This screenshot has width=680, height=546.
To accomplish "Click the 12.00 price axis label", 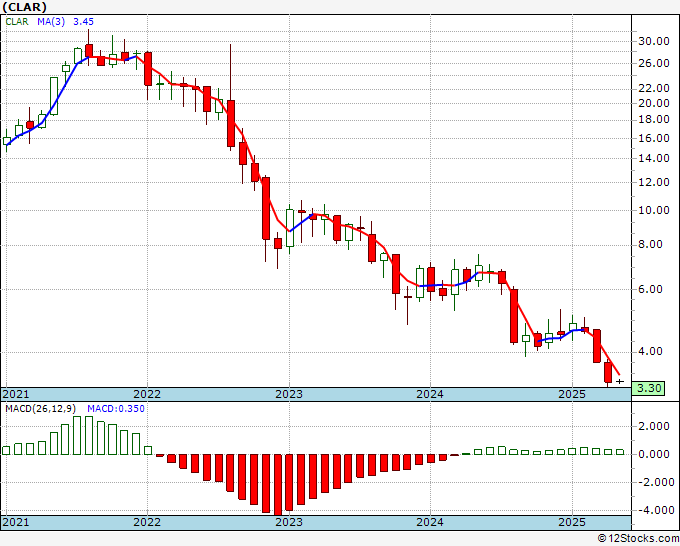I will pos(654,182).
